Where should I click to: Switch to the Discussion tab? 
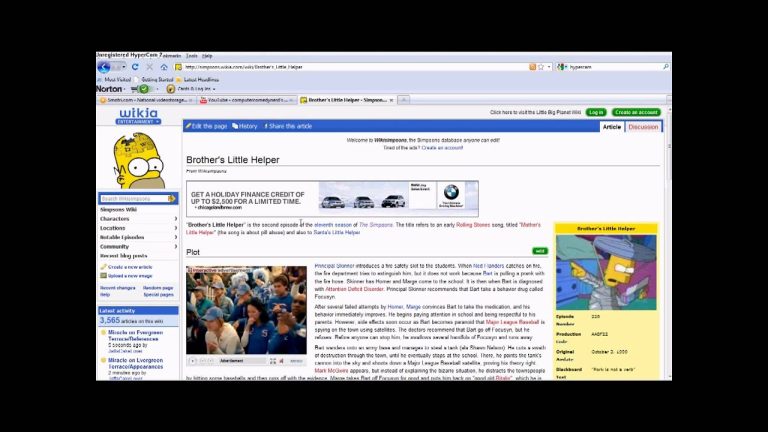click(643, 127)
